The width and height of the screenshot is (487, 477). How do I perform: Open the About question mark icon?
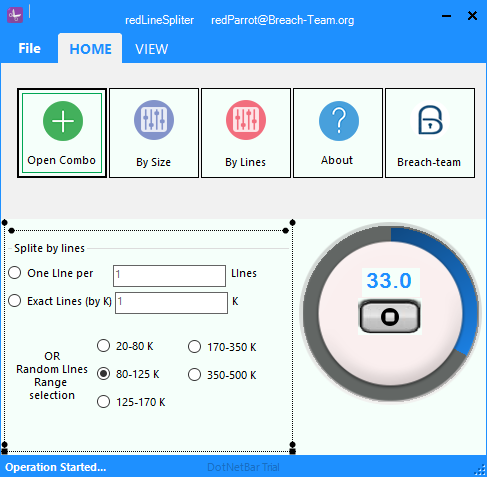339,121
